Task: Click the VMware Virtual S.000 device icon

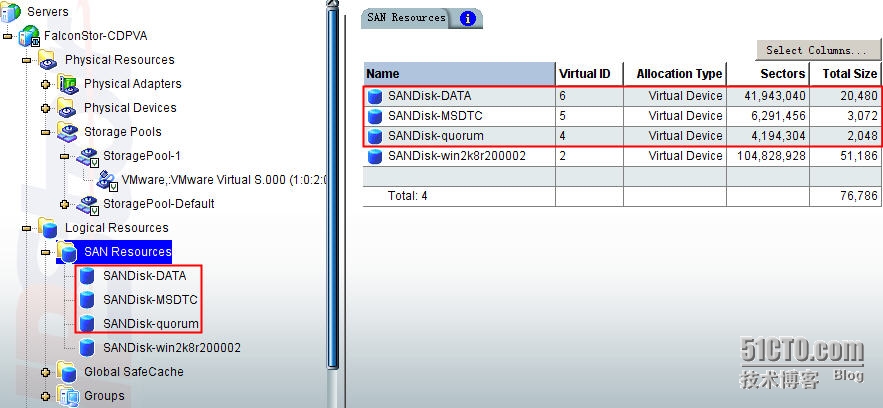Action: 106,181
